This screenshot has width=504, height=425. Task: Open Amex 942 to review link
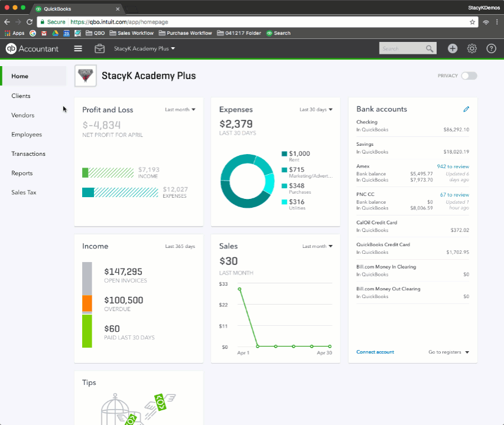[x=453, y=166]
